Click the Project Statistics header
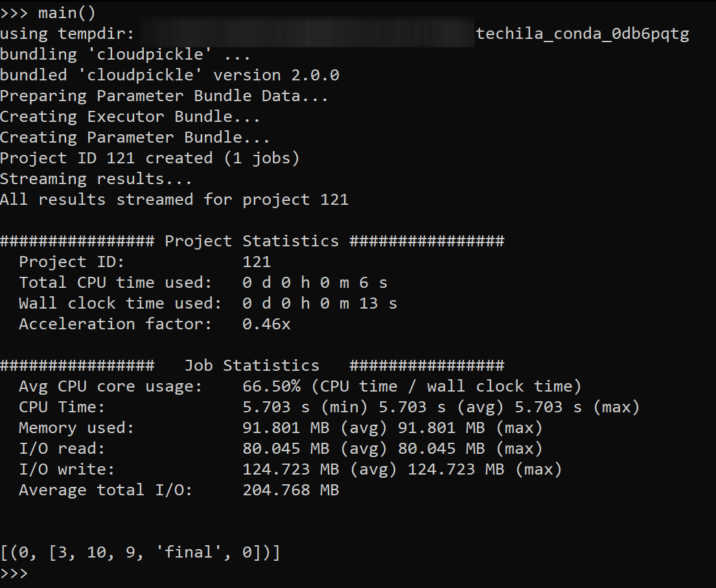This screenshot has height=588, width=716. tap(251, 241)
